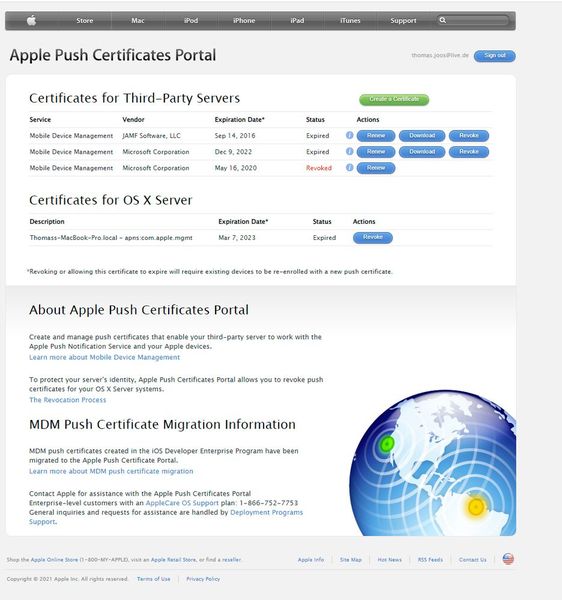Open Contact Us footer link

point(473,559)
